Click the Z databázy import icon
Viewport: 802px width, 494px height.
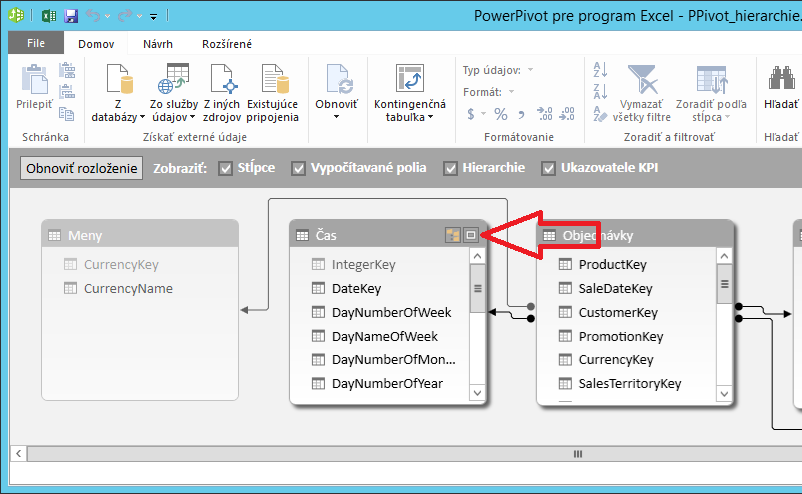119,79
